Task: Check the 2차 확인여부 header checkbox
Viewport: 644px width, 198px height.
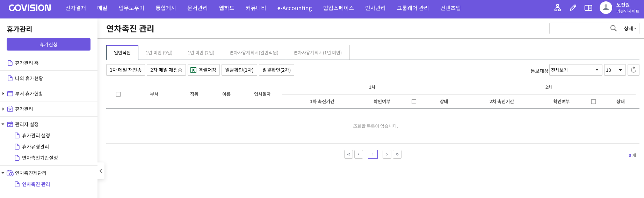Action: (593, 101)
